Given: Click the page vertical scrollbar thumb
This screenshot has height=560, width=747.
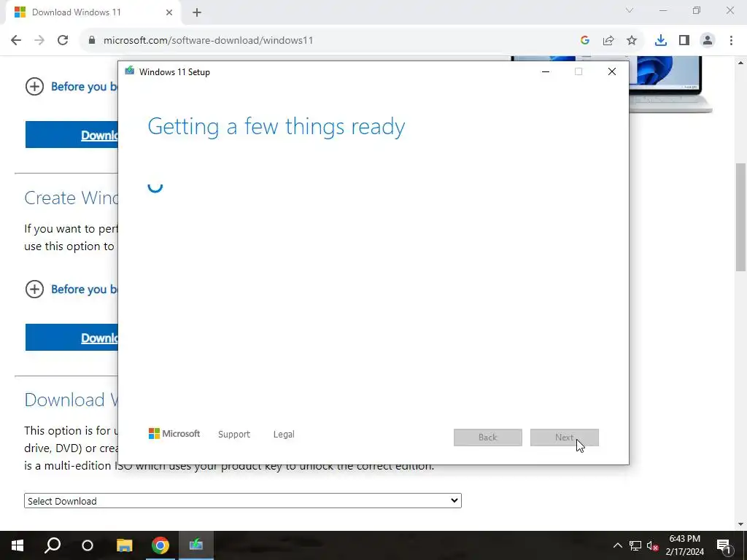Looking at the screenshot, I should pos(741,217).
